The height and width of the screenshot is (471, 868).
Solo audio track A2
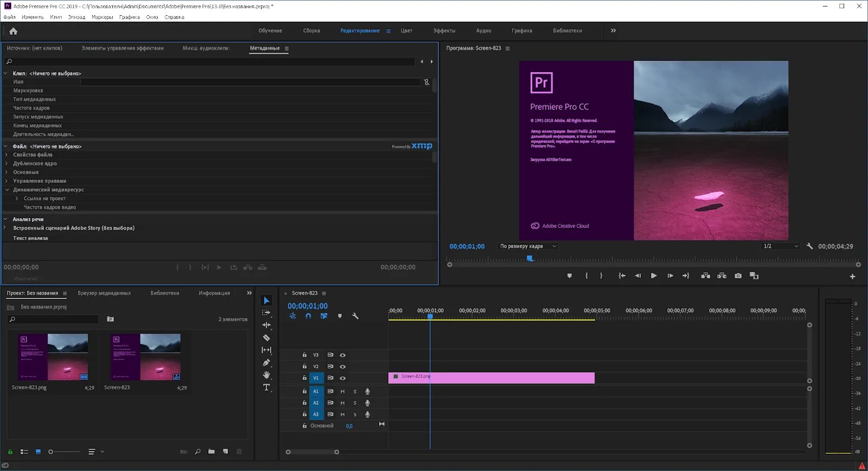click(355, 403)
